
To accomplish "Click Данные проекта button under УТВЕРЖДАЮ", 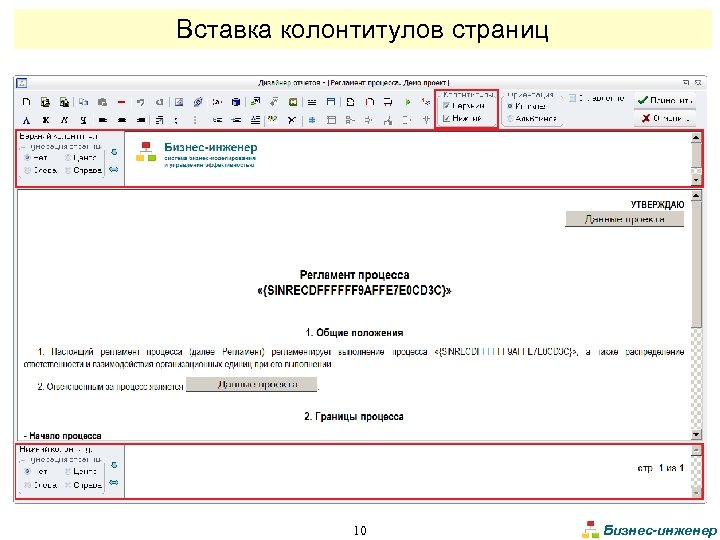I will click(x=624, y=219).
